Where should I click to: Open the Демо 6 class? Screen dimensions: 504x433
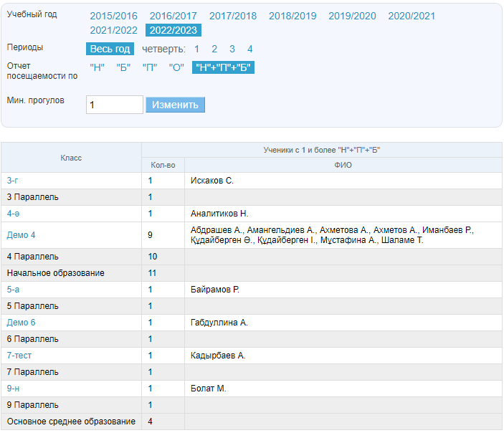coord(21,323)
